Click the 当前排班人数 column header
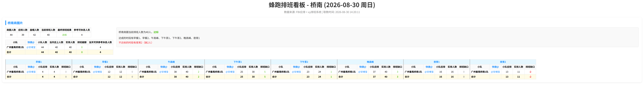644x85 pixels. [x=48, y=30]
